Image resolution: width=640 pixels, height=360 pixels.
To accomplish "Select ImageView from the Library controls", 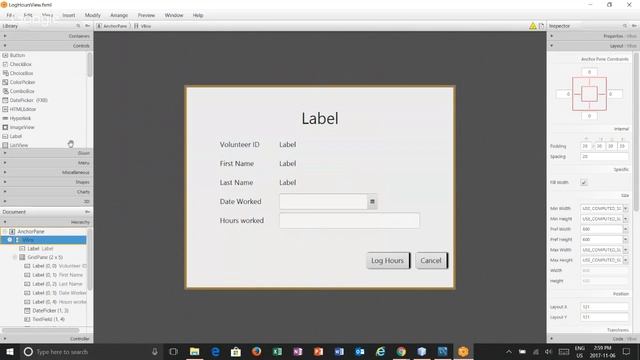I will pyautogui.click(x=22, y=127).
